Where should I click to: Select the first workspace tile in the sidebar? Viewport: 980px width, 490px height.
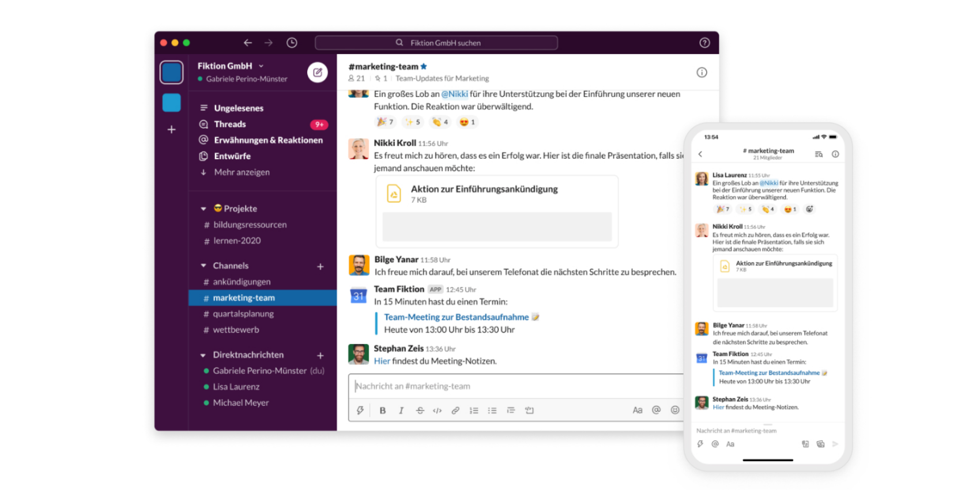(172, 73)
